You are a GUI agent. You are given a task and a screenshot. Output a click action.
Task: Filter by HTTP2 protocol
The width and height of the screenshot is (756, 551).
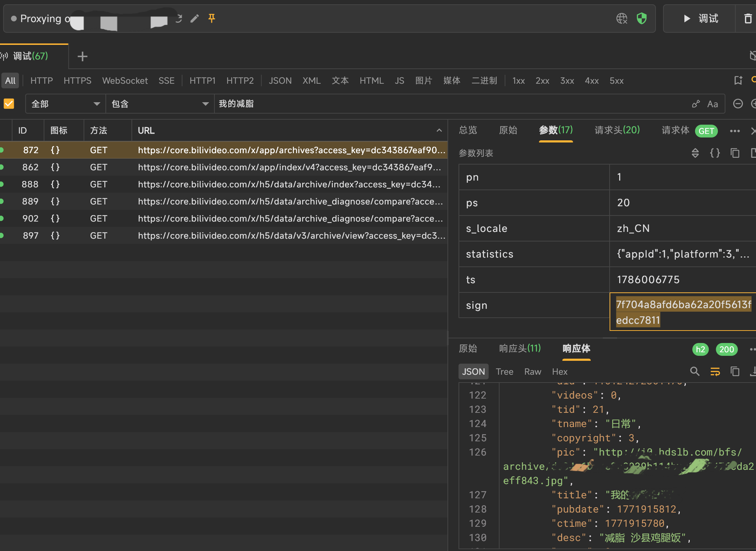(240, 80)
